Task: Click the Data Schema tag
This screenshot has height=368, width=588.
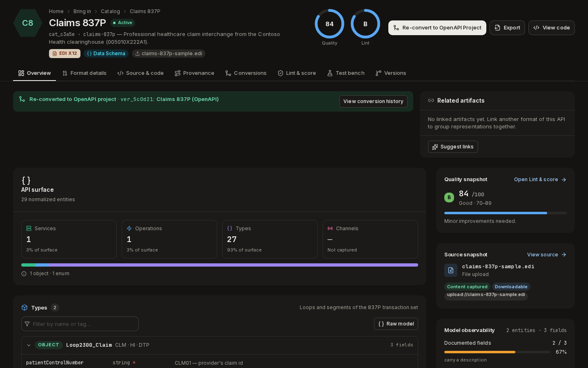Action: [x=106, y=54]
